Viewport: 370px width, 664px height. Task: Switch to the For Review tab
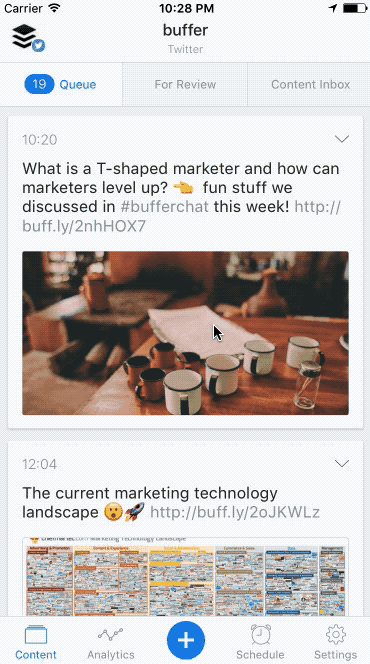[185, 85]
